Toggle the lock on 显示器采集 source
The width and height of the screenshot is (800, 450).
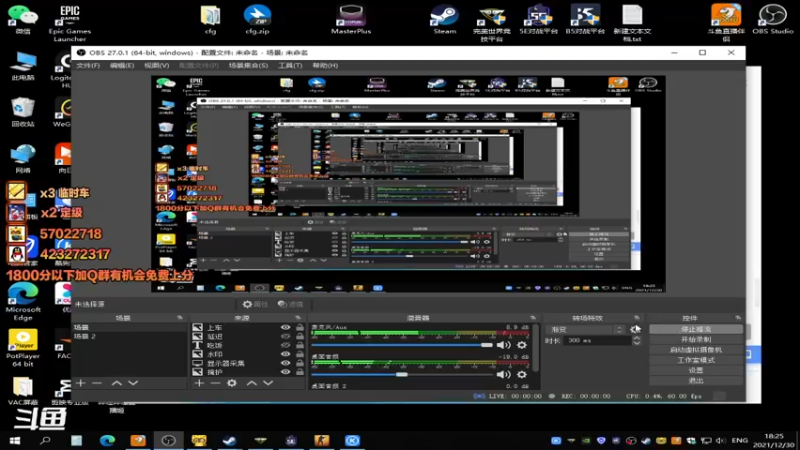point(299,363)
